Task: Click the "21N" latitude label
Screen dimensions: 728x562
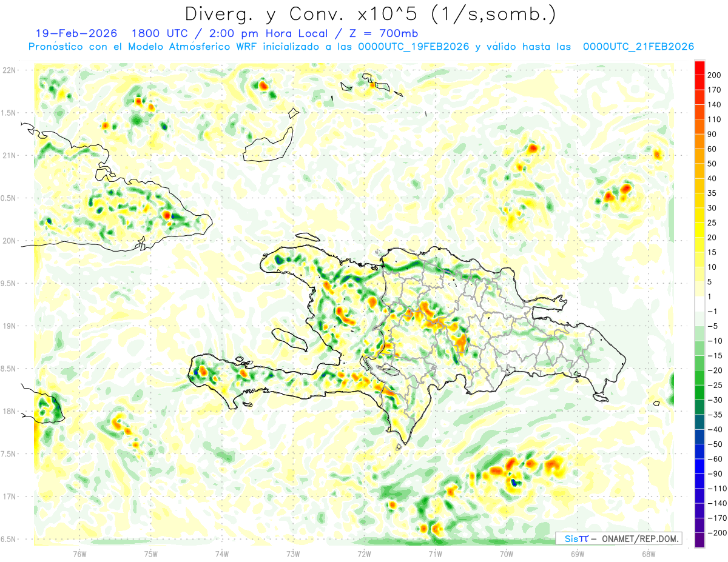Action: (9, 156)
